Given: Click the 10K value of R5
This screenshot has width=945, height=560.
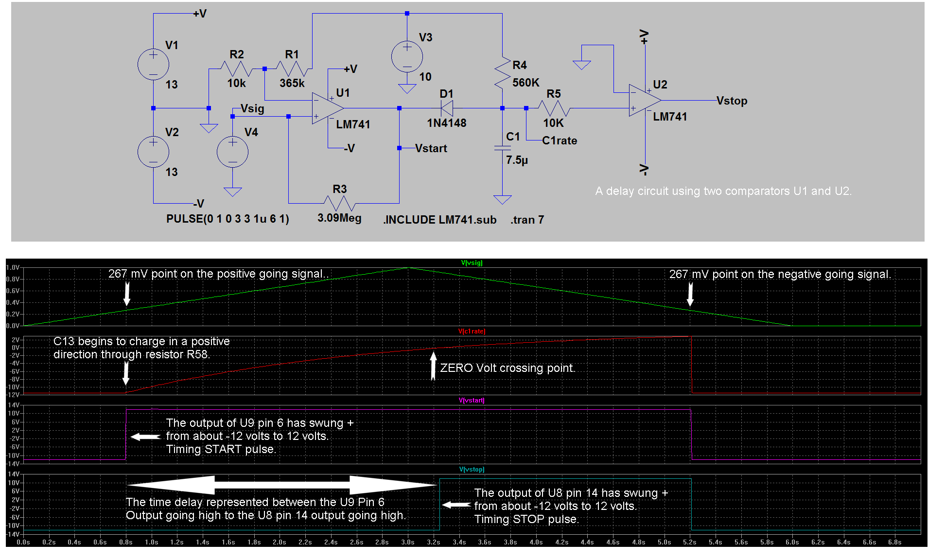Looking at the screenshot, I should 554,123.
